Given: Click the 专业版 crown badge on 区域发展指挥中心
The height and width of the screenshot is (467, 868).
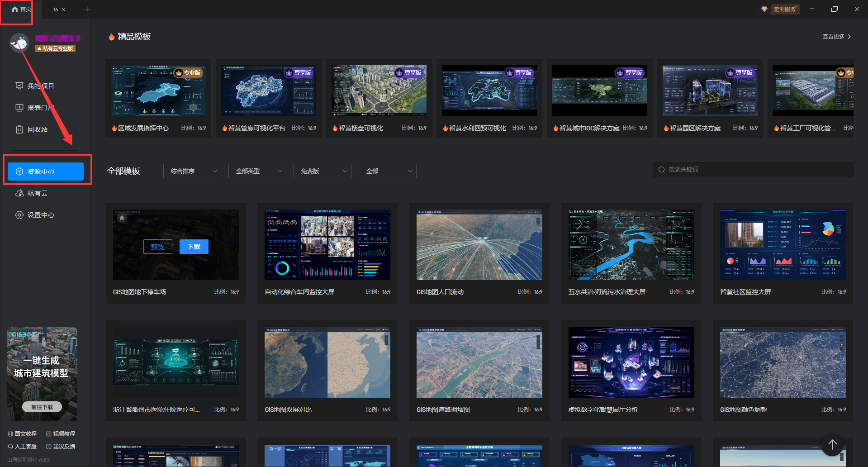Looking at the screenshot, I should pyautogui.click(x=189, y=73).
